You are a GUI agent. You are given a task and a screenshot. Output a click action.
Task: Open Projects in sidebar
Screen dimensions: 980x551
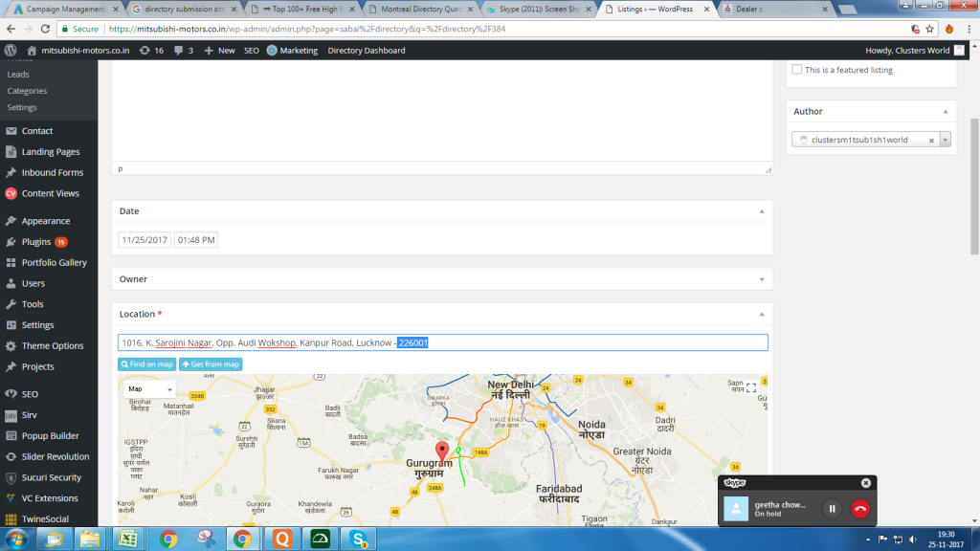pyautogui.click(x=37, y=366)
